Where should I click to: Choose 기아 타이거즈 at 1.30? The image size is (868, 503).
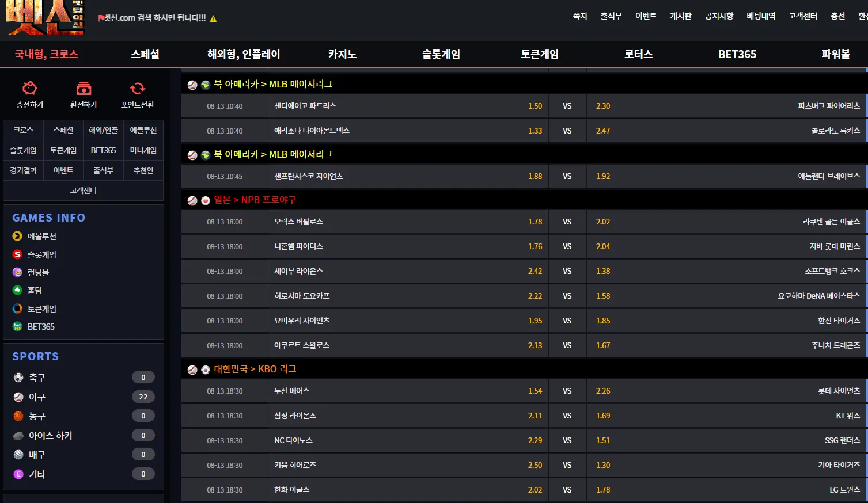click(726, 466)
